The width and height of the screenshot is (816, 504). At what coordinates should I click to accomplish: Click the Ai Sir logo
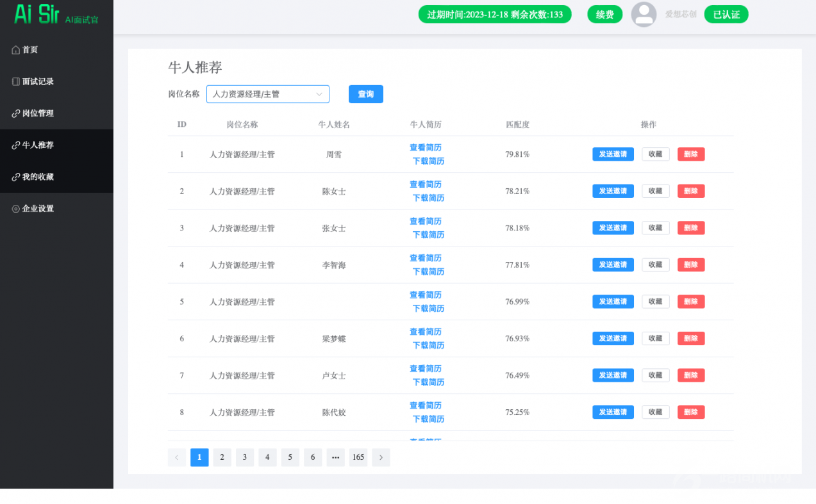[x=37, y=14]
